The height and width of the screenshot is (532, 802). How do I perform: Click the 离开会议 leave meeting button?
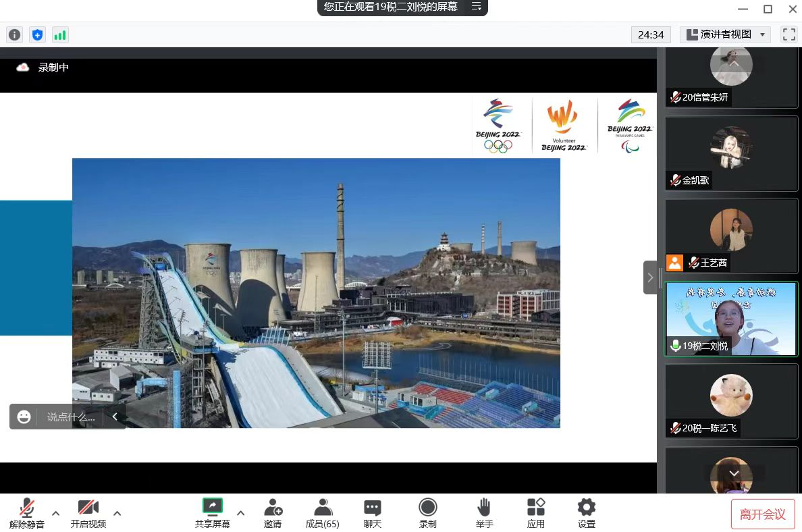763,514
